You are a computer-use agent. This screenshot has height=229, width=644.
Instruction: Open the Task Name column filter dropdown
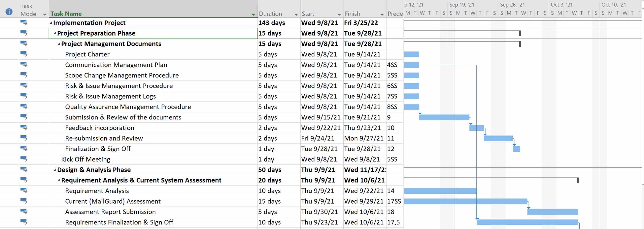[253, 14]
